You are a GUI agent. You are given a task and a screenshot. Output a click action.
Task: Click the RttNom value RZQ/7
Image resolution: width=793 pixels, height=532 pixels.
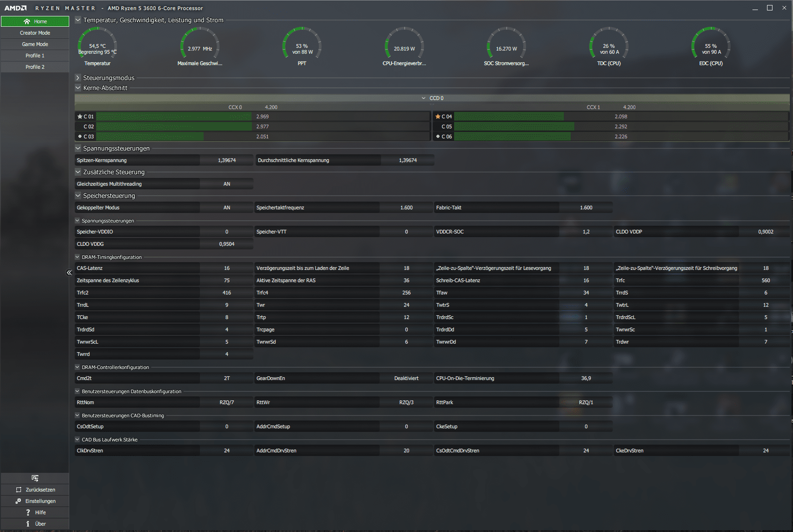(227, 402)
